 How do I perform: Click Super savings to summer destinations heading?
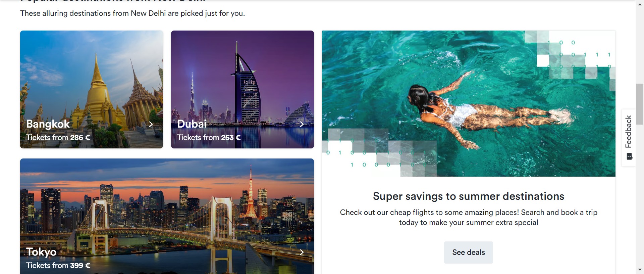pos(469,196)
